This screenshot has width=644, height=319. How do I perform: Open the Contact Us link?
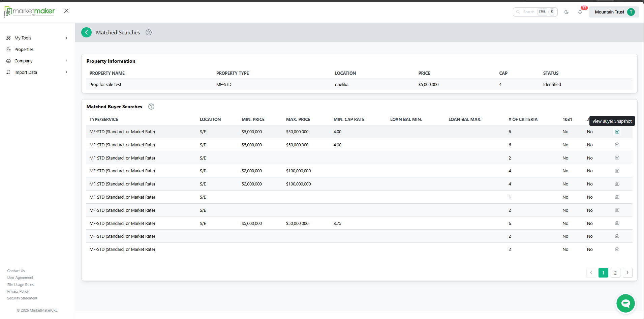coord(16,271)
